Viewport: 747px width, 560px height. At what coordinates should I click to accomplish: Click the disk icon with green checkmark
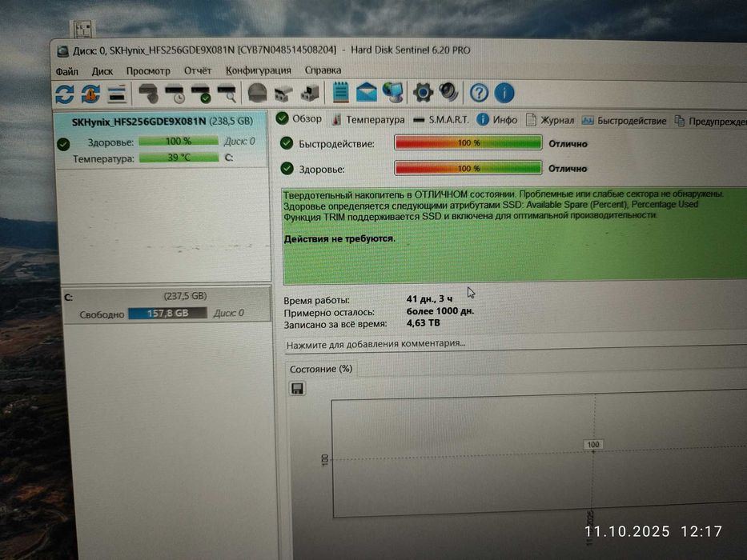coord(201,94)
